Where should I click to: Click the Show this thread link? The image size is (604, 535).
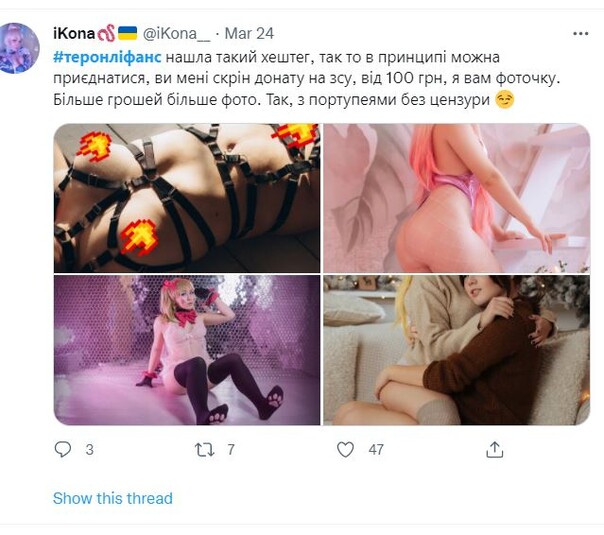point(113,498)
